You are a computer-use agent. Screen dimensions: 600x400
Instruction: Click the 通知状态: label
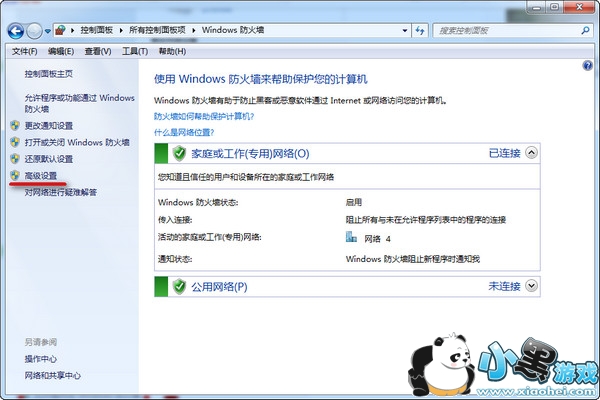coord(175,259)
